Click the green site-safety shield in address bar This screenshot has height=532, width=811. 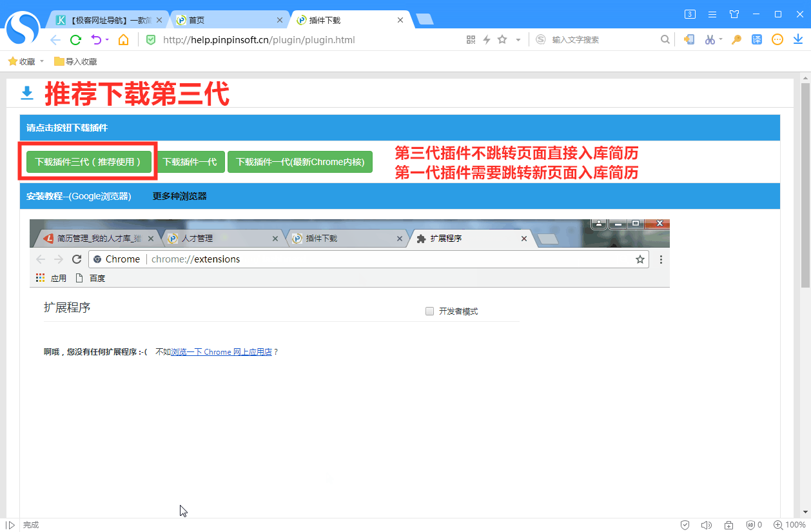tap(150, 39)
